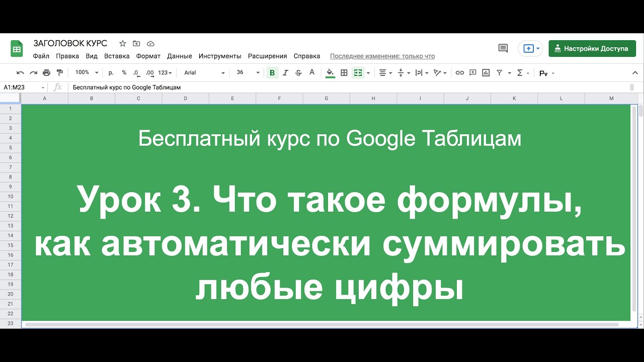
Task: Open Google Sheets home icon
Action: point(17,49)
